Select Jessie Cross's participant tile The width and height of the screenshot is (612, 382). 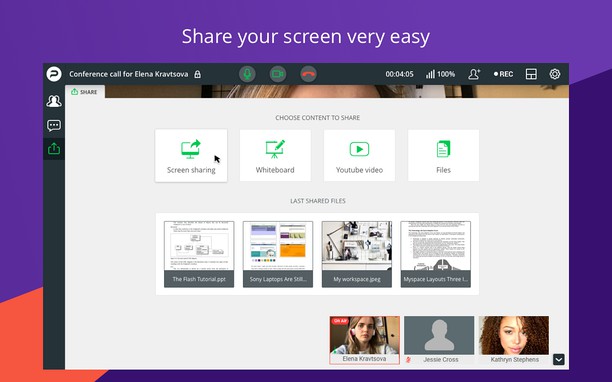coord(439,340)
